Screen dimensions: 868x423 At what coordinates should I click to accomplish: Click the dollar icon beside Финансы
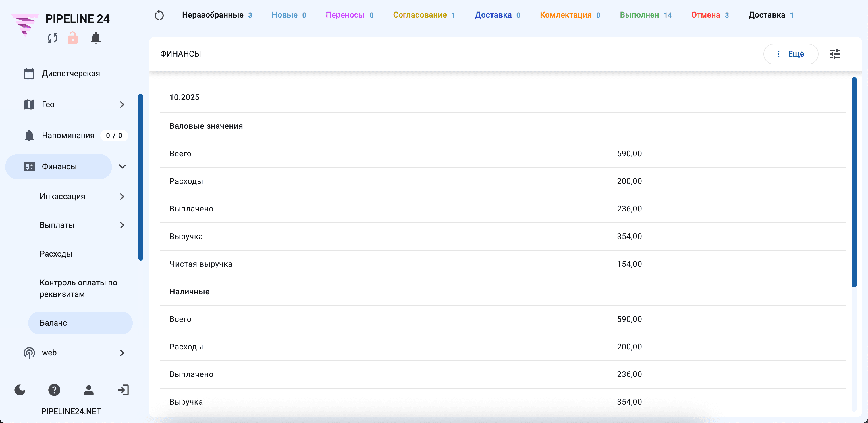pos(29,166)
